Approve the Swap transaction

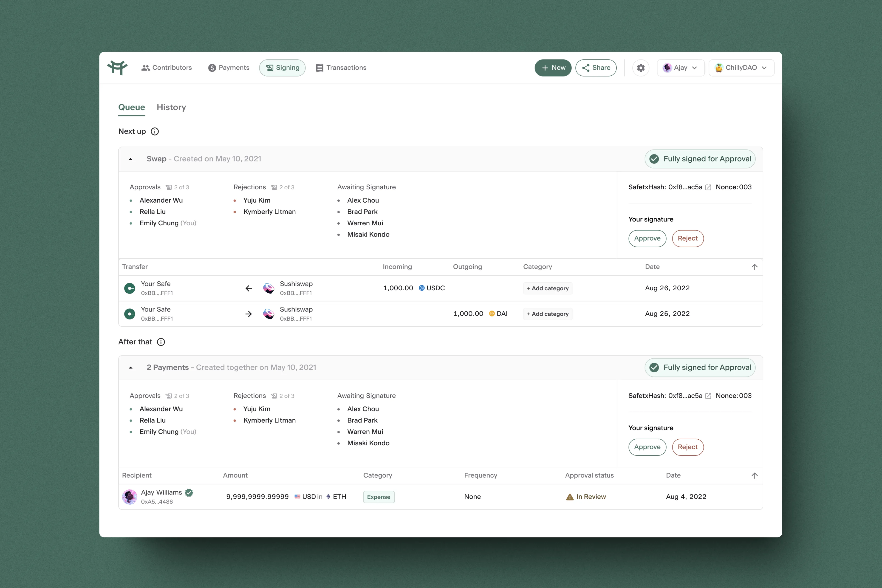(x=647, y=238)
